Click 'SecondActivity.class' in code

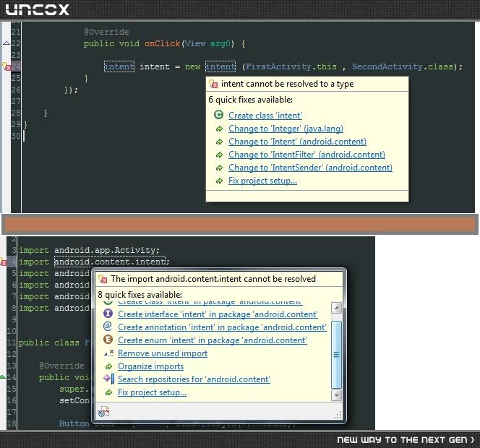click(402, 66)
